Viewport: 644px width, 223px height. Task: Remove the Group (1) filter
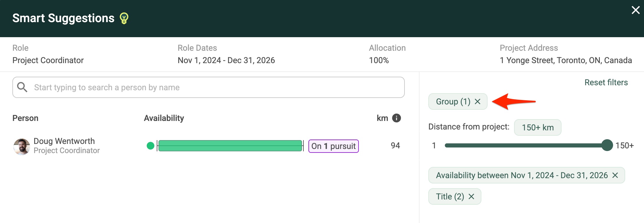point(478,101)
